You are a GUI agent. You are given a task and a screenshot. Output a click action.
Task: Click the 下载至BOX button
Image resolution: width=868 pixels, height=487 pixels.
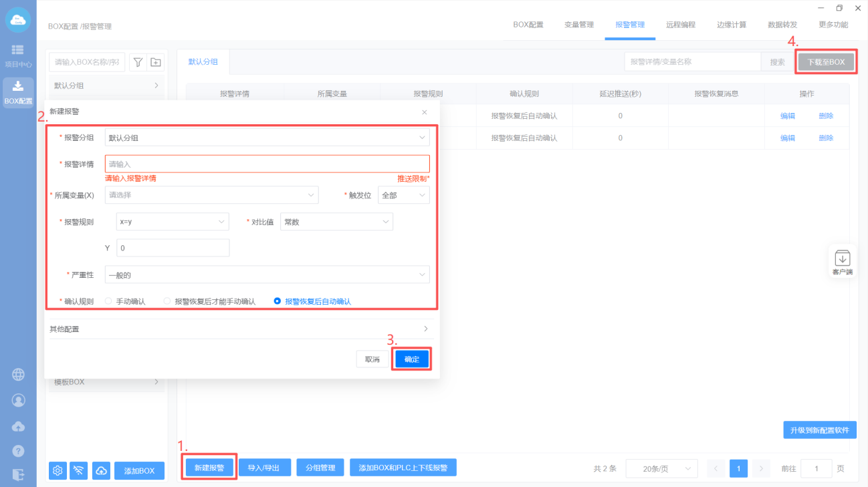pos(826,62)
